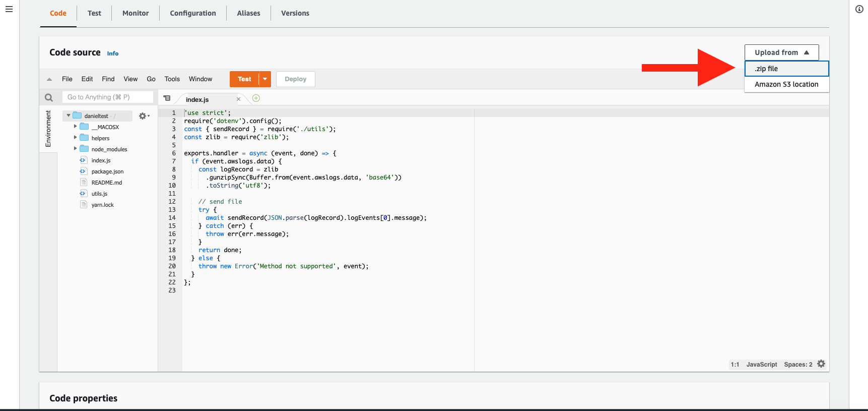Click the package.json file icon

click(84, 171)
